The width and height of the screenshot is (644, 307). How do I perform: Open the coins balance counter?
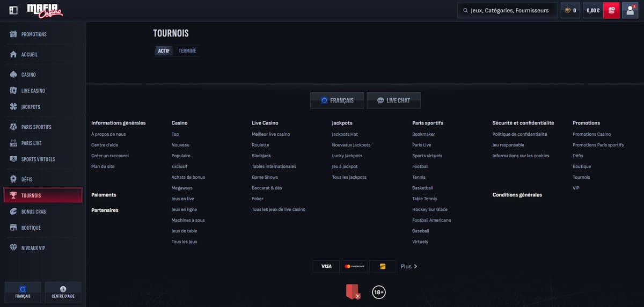pyautogui.click(x=570, y=10)
